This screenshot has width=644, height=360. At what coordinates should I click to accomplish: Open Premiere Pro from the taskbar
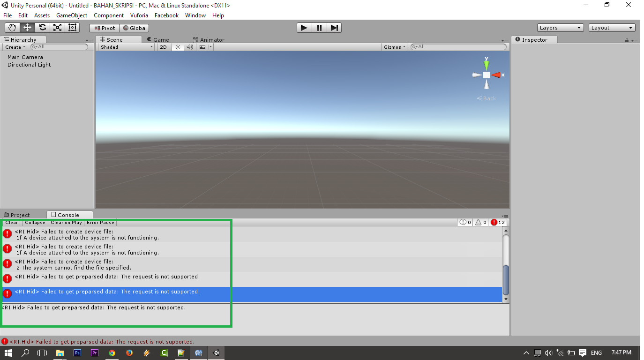[95, 353]
